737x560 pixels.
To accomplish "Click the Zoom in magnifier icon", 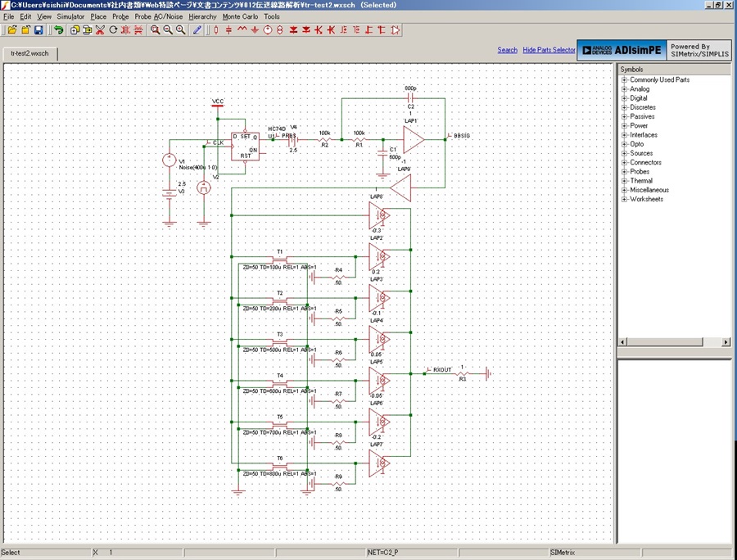I will click(180, 30).
